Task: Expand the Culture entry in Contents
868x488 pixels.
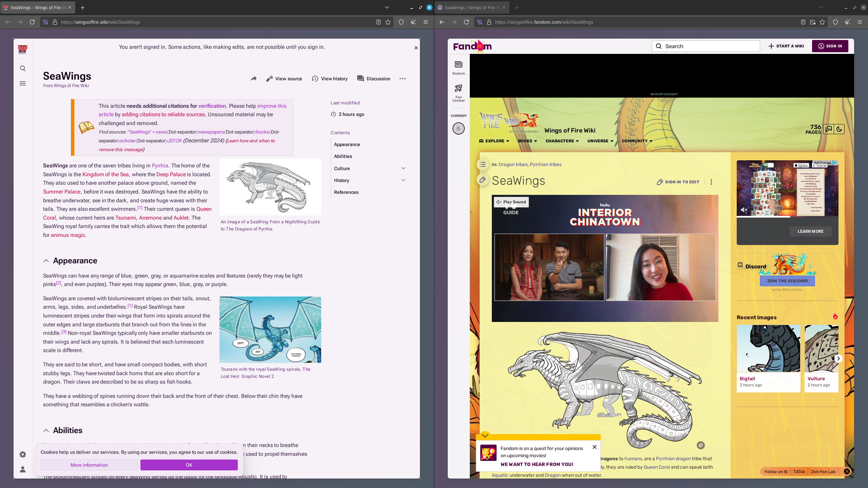Action: click(x=403, y=168)
